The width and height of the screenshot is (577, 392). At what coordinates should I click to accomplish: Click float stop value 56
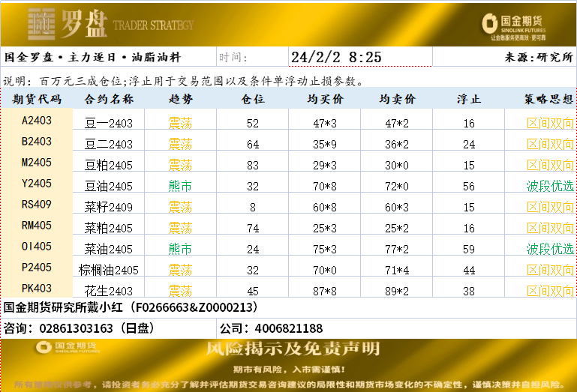click(469, 186)
